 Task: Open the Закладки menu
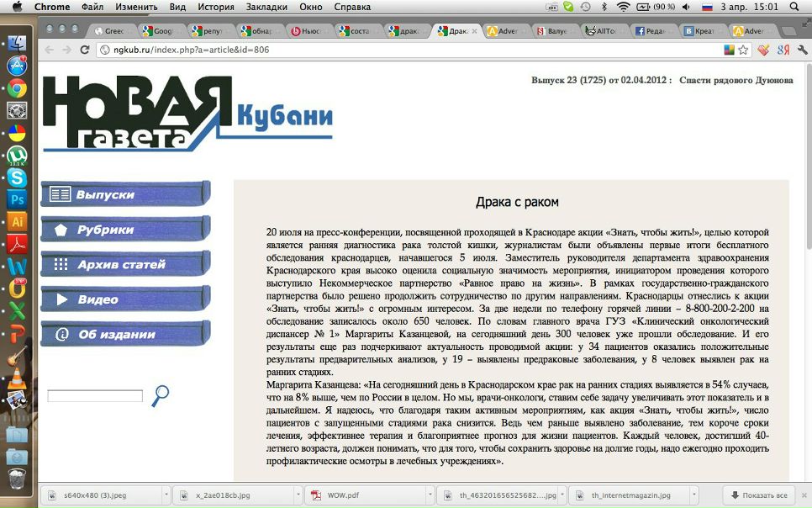point(266,7)
